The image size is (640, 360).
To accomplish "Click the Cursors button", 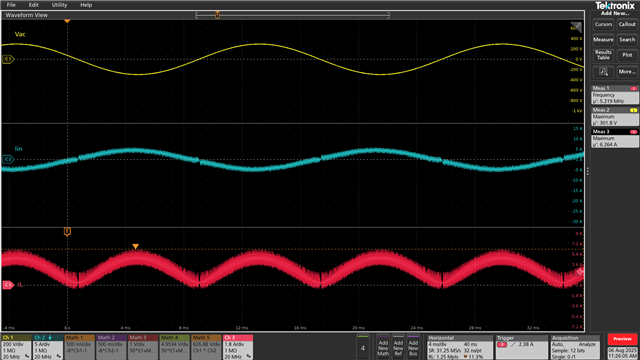I will [x=603, y=24].
